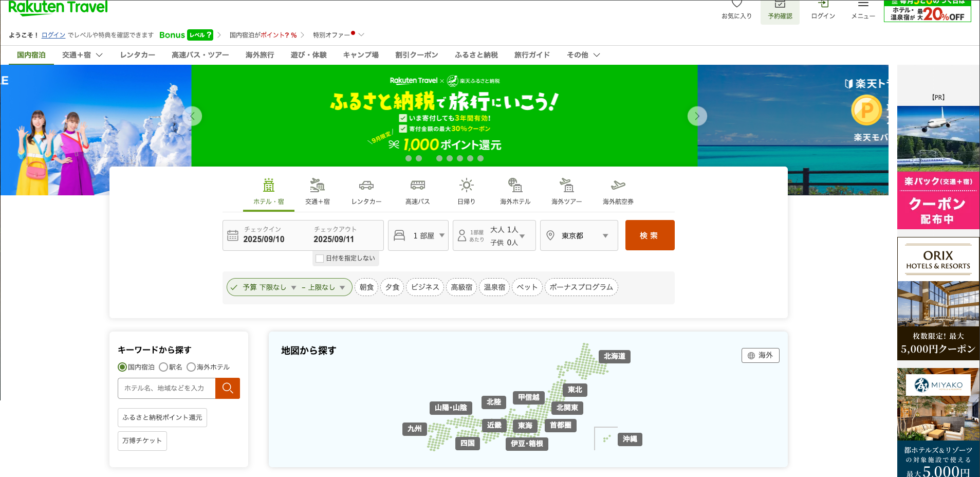Tick the 'do not specify dates' (日付を指定しない) checkbox
Viewport: 980px width, 477px height.
(320, 259)
